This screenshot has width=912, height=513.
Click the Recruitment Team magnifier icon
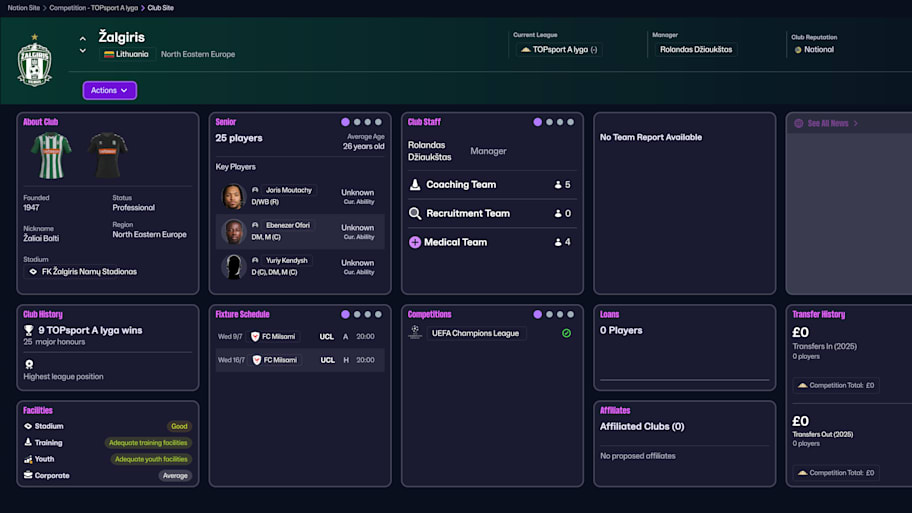(415, 213)
